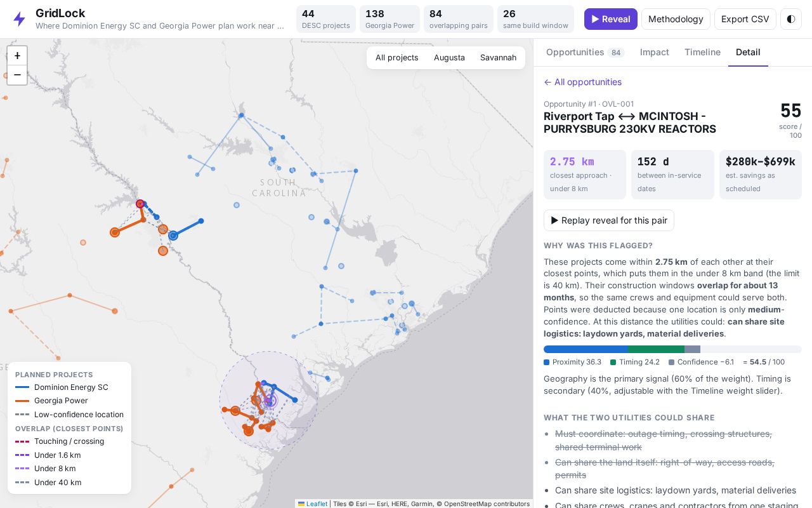Open the Methodology page

pyautogui.click(x=676, y=19)
